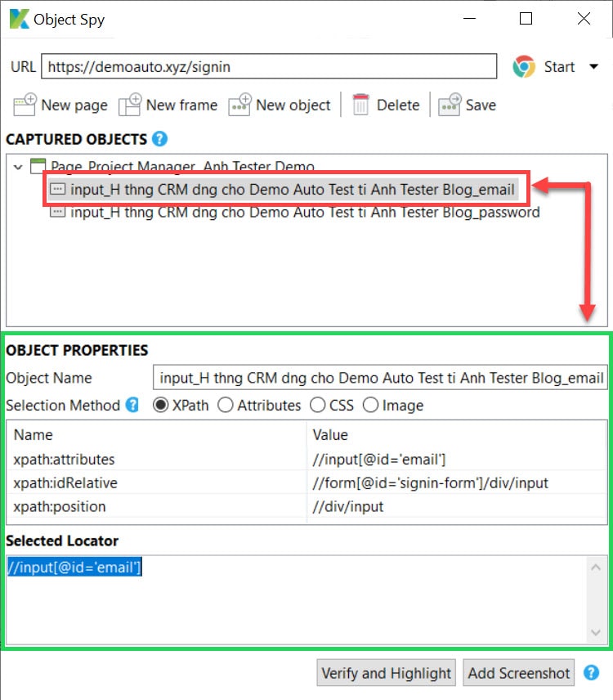Click the URL input field
Image resolution: width=613 pixels, height=700 pixels.
[x=269, y=66]
